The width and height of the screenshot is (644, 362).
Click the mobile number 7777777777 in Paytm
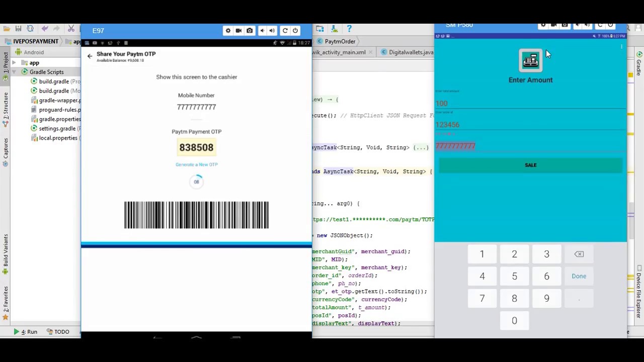click(196, 107)
